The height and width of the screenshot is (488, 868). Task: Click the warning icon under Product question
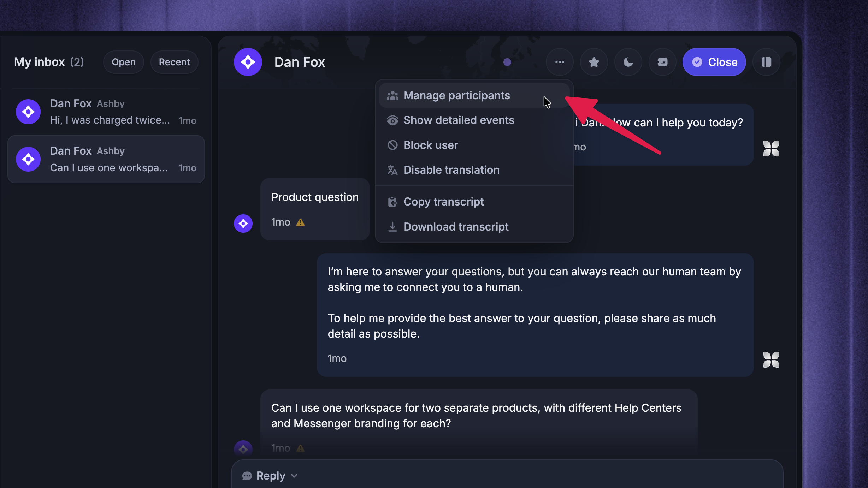click(300, 222)
